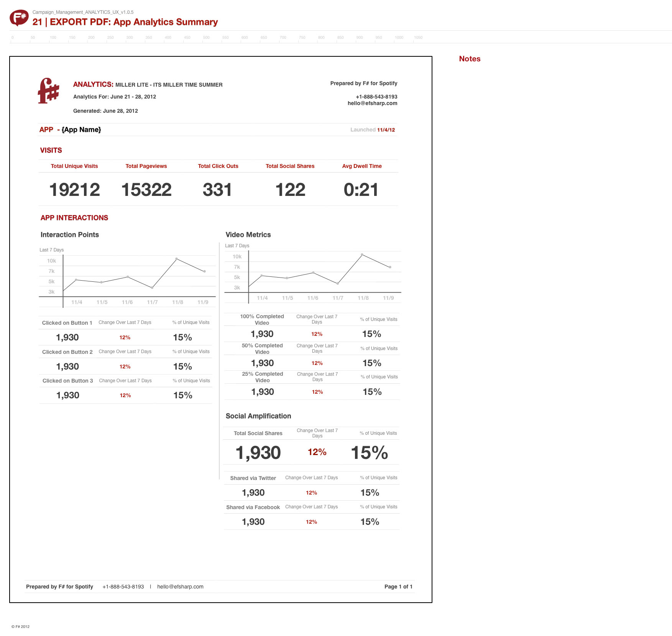Click the header phone number +1-888-543-8193
The height and width of the screenshot is (636, 672).
point(376,97)
